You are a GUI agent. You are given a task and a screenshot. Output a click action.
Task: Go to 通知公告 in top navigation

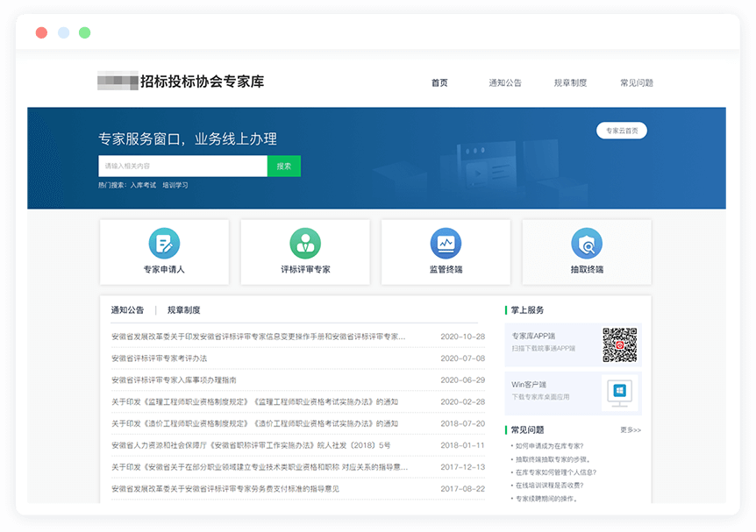[505, 83]
